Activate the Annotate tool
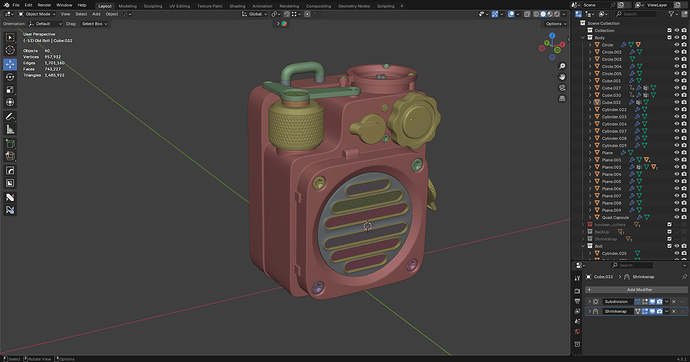Screen dimensions: 690x362 click(x=10, y=117)
